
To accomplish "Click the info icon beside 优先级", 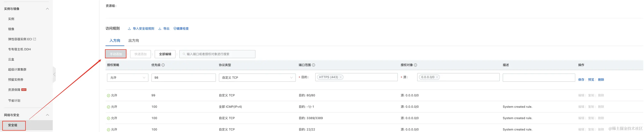I will pyautogui.click(x=163, y=65).
